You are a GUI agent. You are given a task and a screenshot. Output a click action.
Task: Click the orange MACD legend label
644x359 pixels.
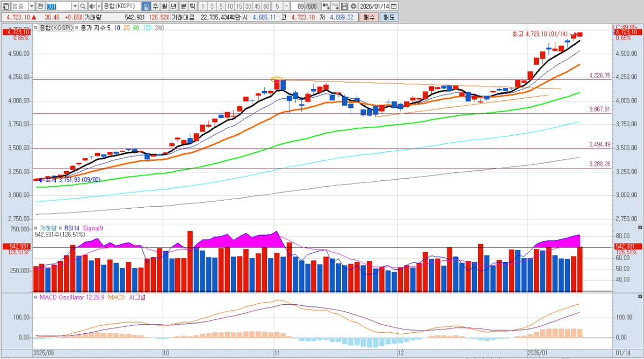116,297
